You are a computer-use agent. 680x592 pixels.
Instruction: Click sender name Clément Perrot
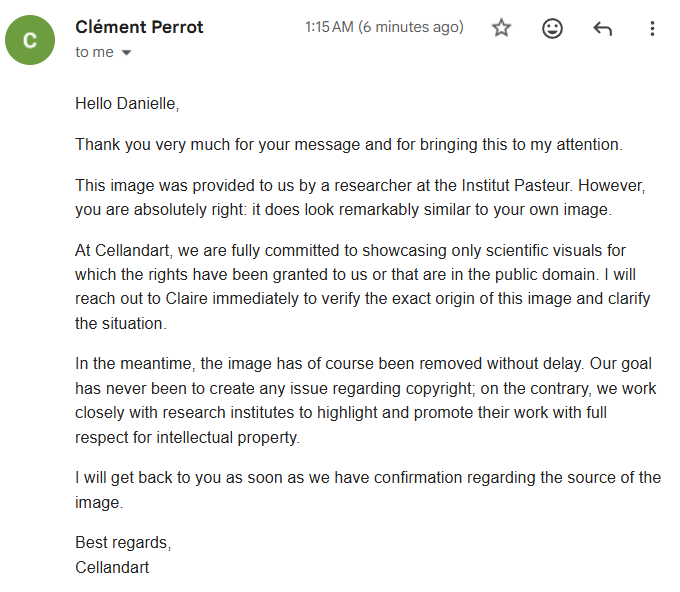139,28
